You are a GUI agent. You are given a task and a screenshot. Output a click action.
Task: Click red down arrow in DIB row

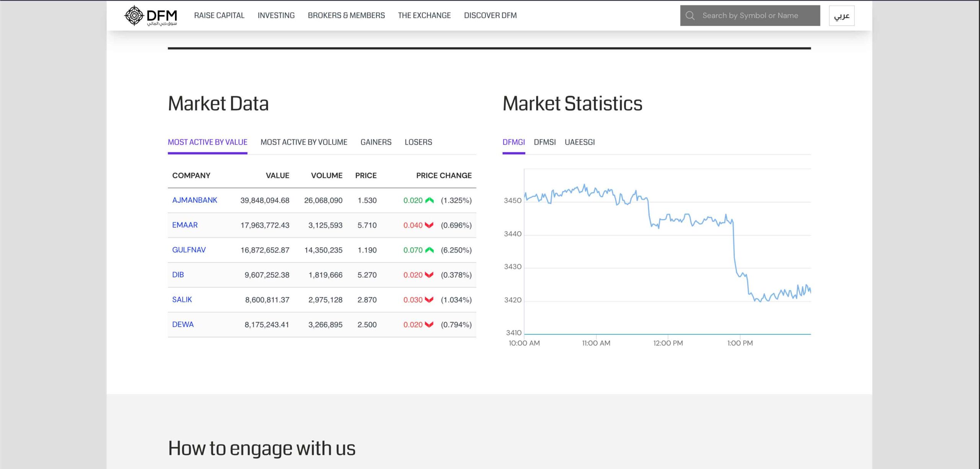click(x=429, y=275)
